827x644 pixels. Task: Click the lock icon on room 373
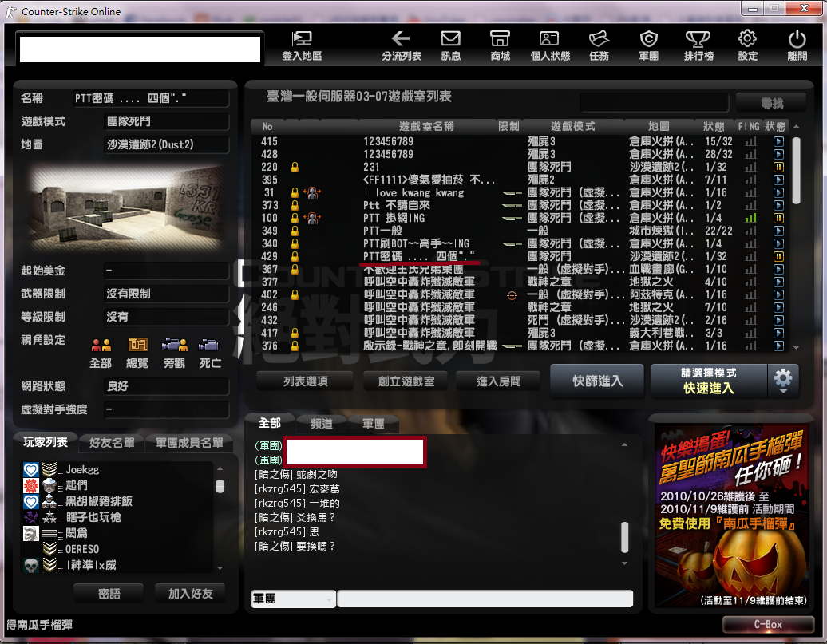point(295,205)
